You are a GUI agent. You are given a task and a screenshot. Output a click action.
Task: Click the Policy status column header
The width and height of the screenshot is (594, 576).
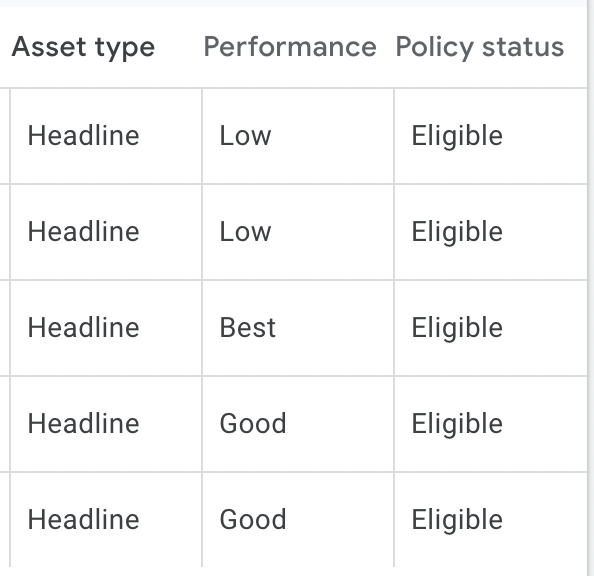[x=480, y=47]
